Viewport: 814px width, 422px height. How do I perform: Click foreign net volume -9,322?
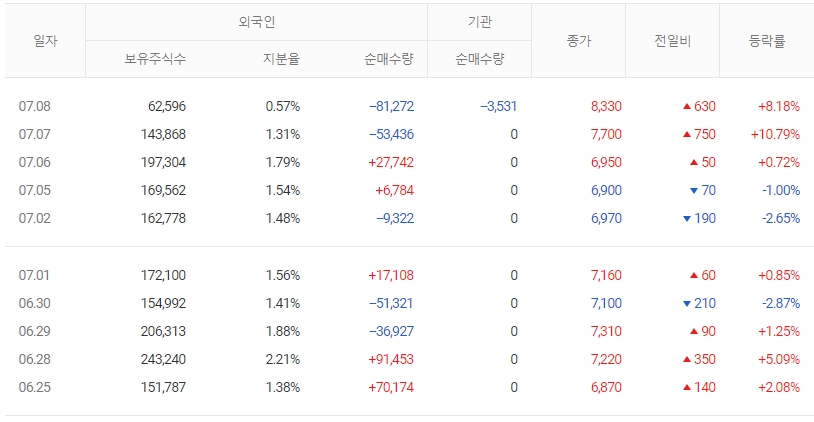pos(395,219)
